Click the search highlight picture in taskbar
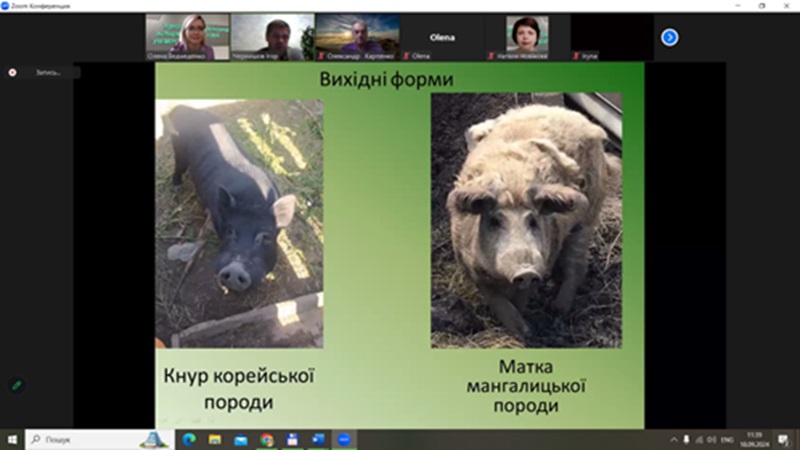This screenshot has height=450, width=800. 154,439
